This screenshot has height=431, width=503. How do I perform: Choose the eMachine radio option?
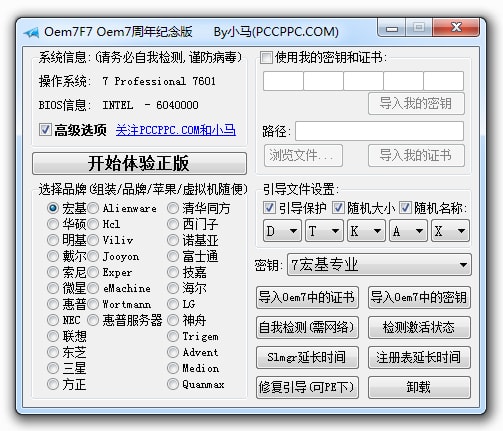coord(93,288)
